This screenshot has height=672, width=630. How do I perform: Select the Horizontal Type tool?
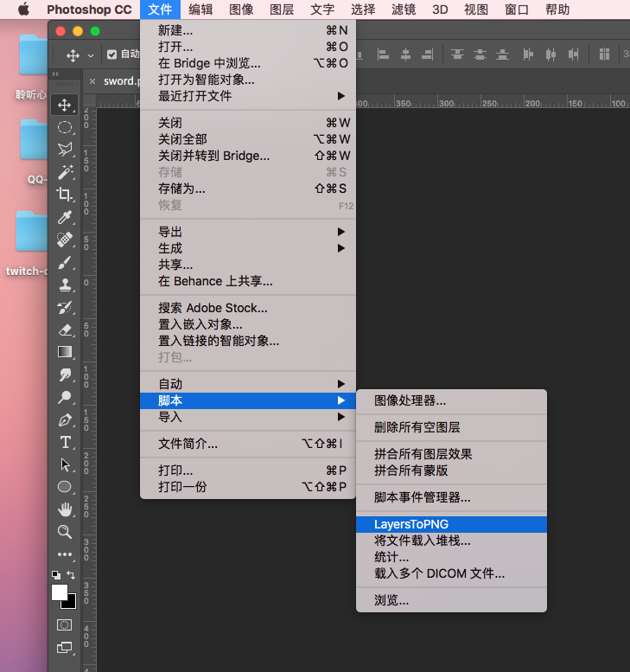[65, 442]
